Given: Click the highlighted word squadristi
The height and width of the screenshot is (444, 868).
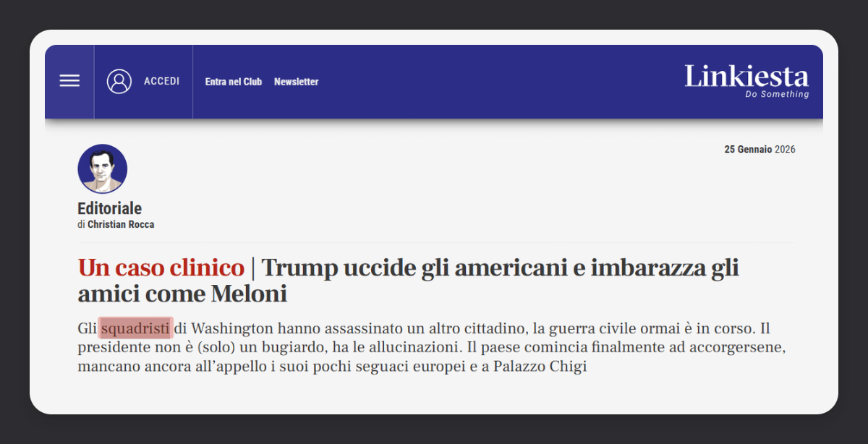Looking at the screenshot, I should click(x=136, y=328).
